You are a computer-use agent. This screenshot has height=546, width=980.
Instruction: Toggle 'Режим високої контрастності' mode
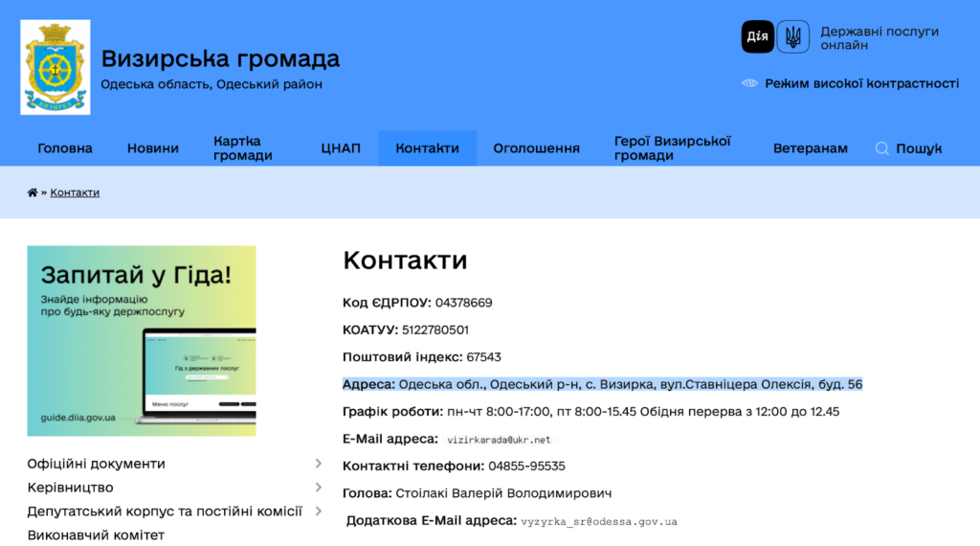tap(861, 83)
